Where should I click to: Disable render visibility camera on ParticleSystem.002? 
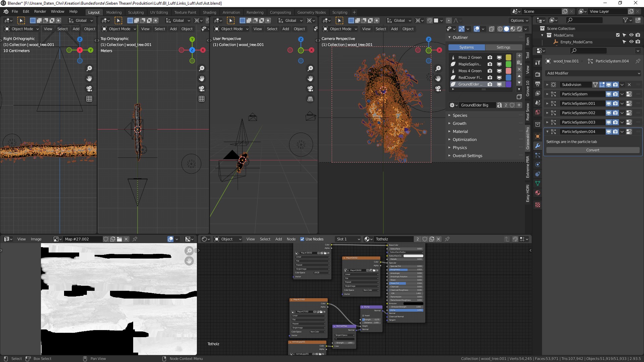coord(616,113)
